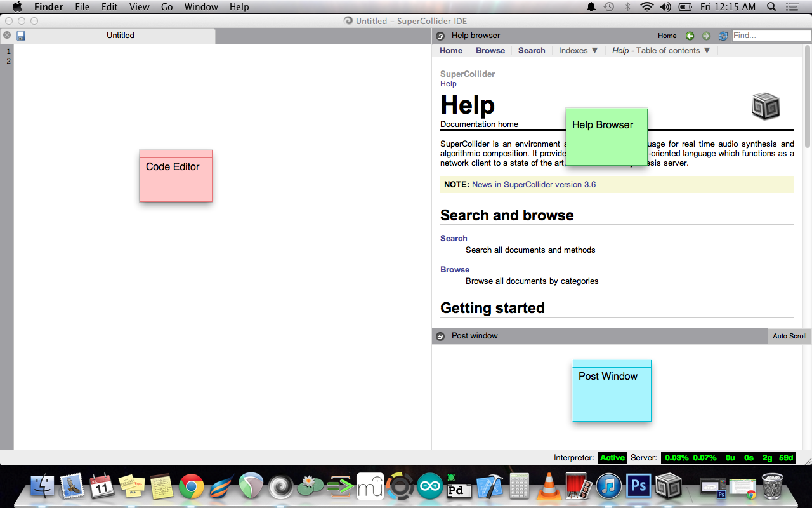This screenshot has height=508, width=812.
Task: Click the Bluetooth icon in menu bar
Action: (x=628, y=7)
